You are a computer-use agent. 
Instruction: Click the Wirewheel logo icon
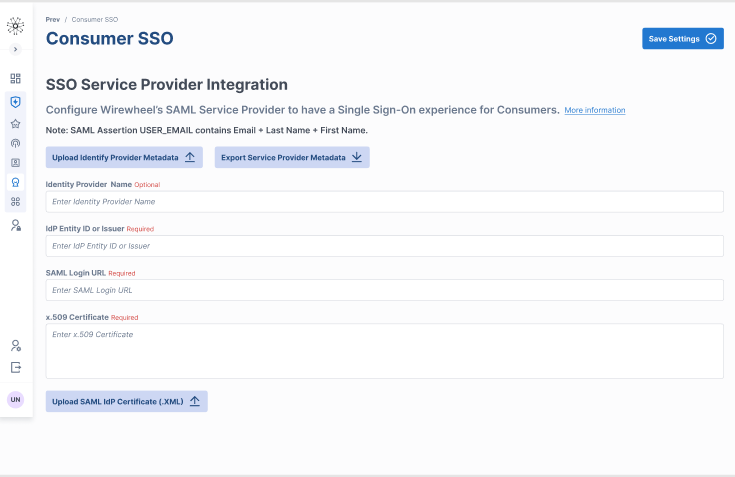[15, 26]
